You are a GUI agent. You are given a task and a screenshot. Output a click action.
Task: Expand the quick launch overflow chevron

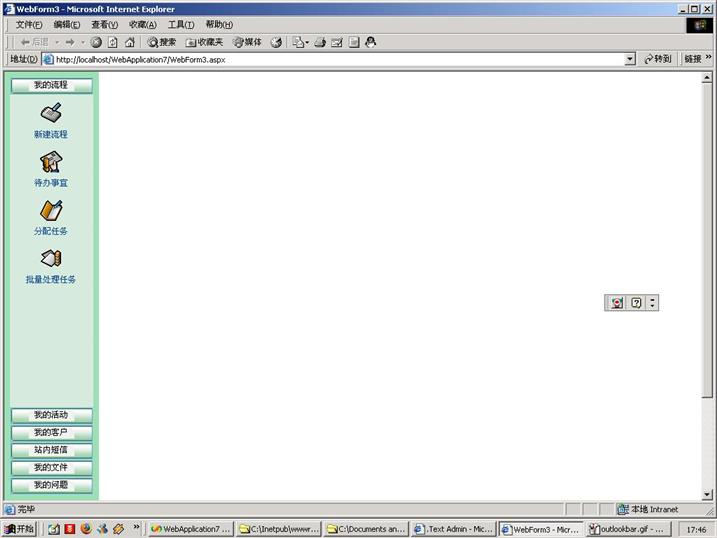coord(136,527)
